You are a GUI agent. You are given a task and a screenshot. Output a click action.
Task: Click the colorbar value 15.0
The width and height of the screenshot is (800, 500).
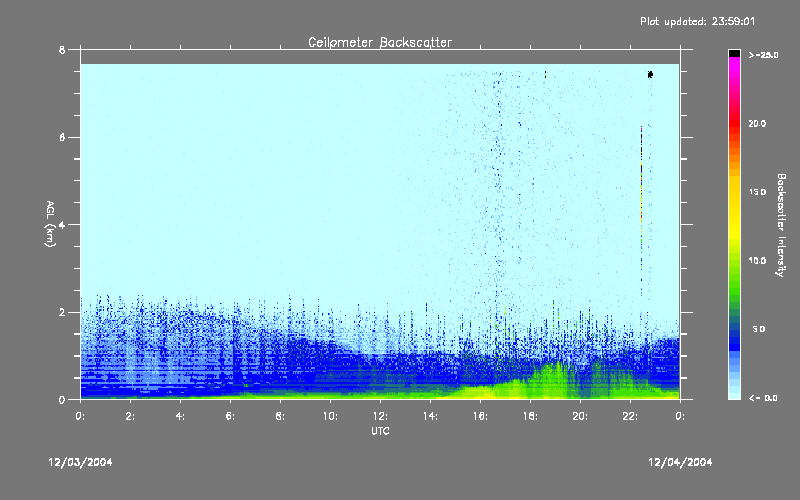757,192
